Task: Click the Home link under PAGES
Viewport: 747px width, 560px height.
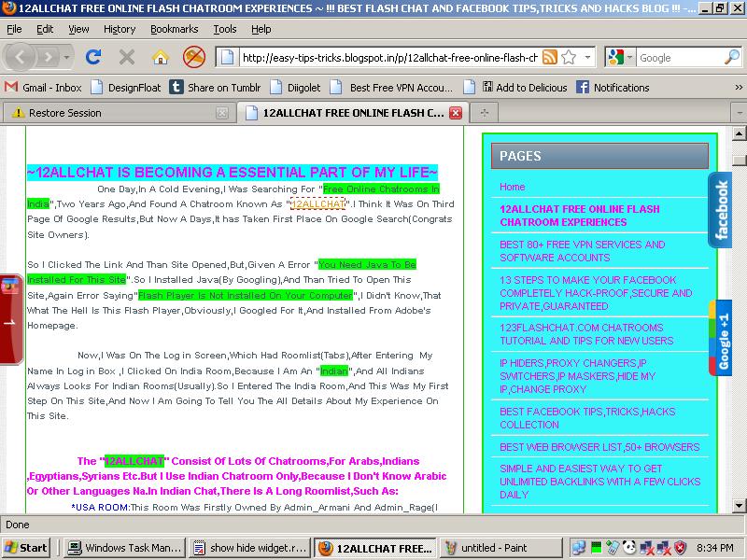Action: click(x=512, y=187)
